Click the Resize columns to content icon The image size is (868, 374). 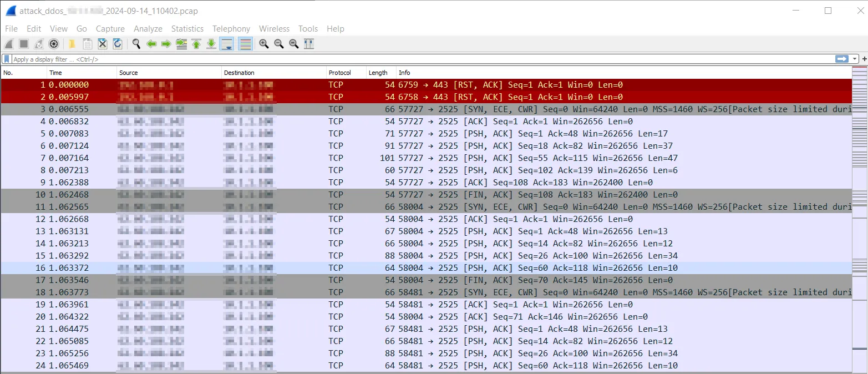click(308, 44)
